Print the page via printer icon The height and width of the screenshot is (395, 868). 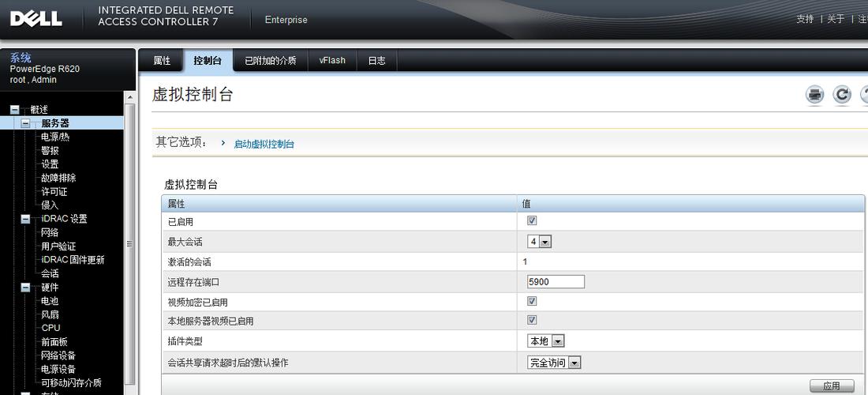pos(814,95)
